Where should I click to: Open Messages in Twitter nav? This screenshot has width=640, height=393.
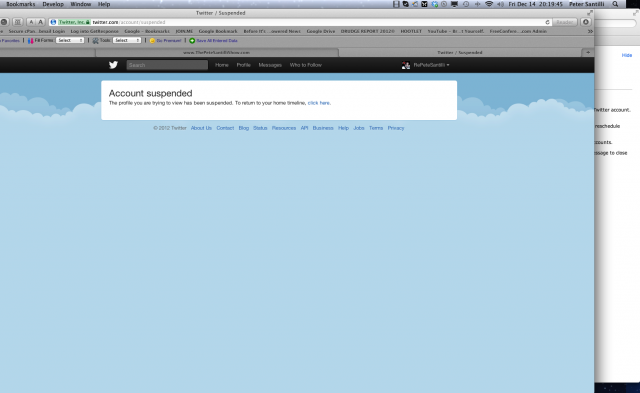[270, 65]
